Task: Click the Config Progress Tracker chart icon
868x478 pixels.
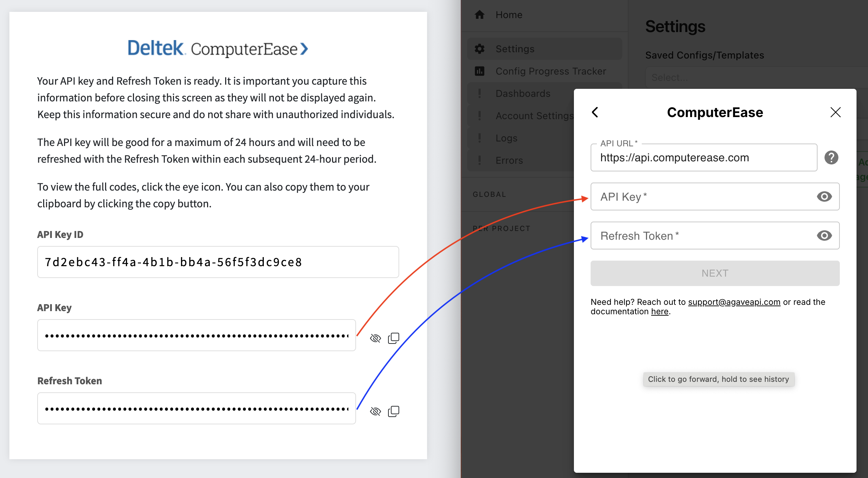Action: click(480, 71)
